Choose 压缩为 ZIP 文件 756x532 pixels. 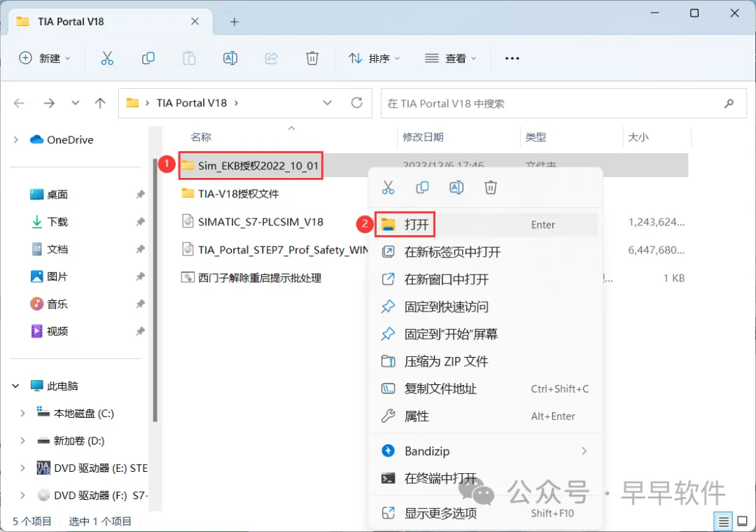pos(486,361)
